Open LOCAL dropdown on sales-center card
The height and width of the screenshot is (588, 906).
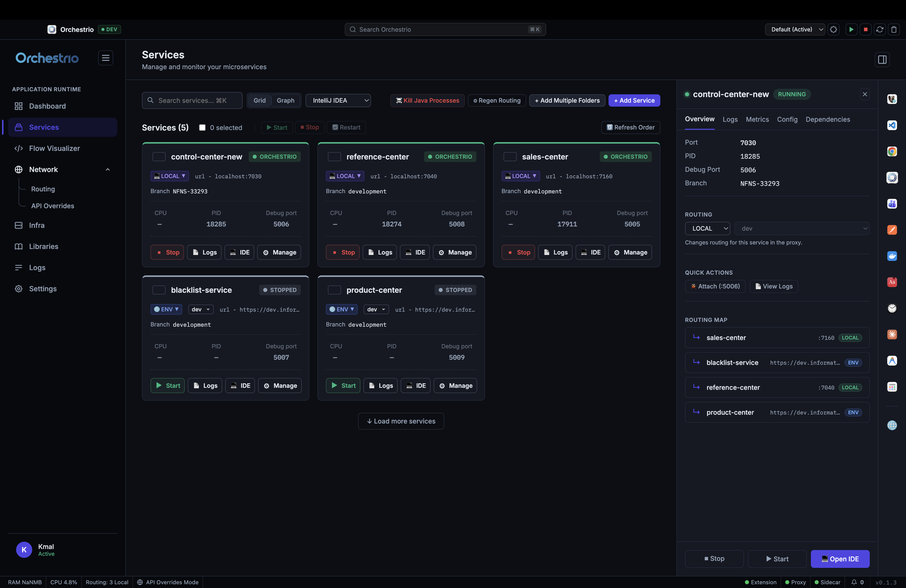pos(520,176)
